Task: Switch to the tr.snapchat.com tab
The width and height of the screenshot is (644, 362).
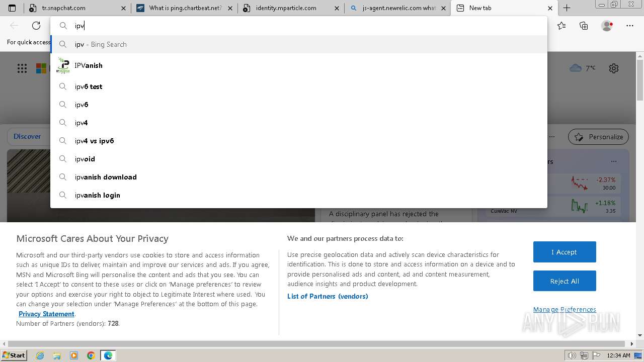Action: click(77, 8)
